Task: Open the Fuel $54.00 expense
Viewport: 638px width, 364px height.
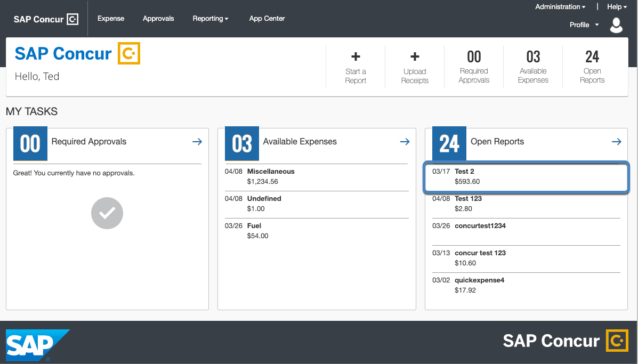Action: [317, 231]
